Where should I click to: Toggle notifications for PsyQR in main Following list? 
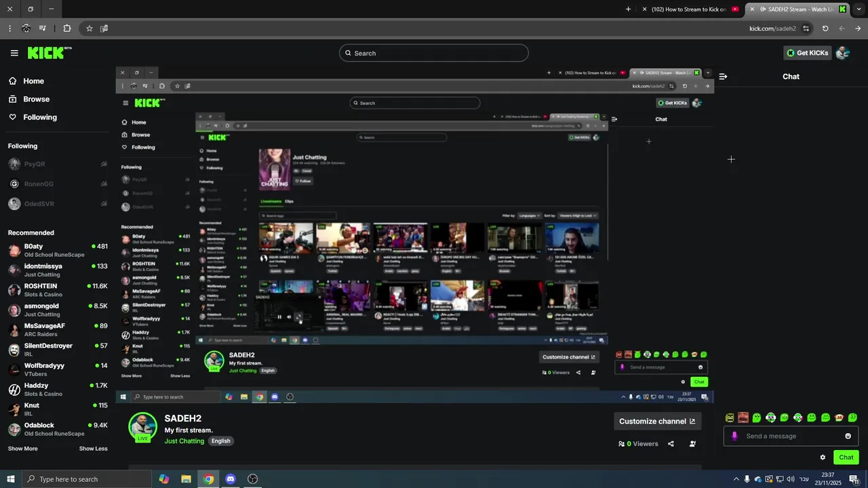pyautogui.click(x=104, y=164)
